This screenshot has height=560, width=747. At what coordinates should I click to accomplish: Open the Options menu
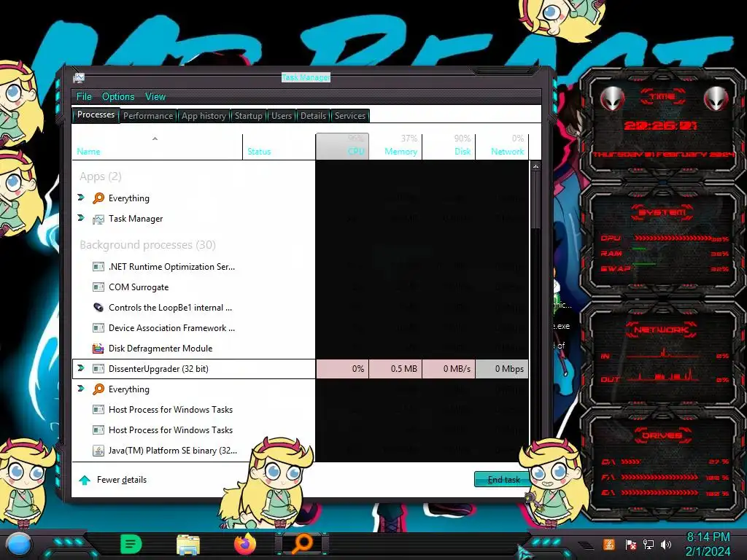click(118, 97)
